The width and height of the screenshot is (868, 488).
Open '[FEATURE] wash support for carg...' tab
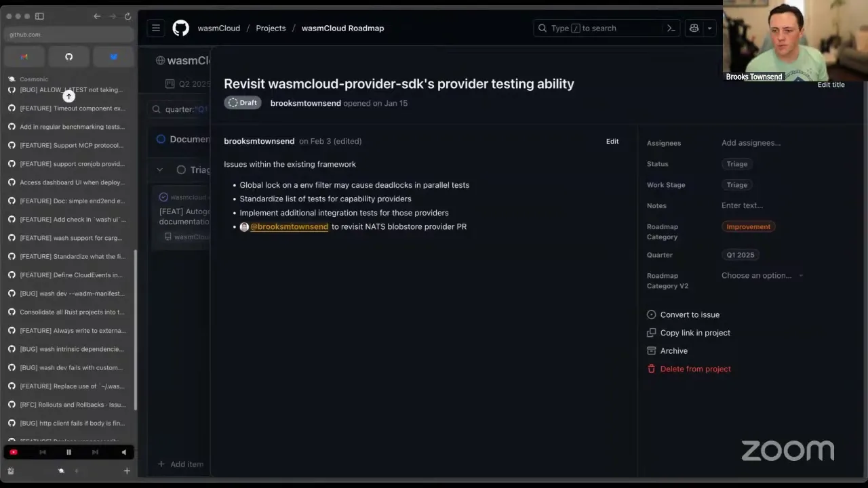[68, 238]
